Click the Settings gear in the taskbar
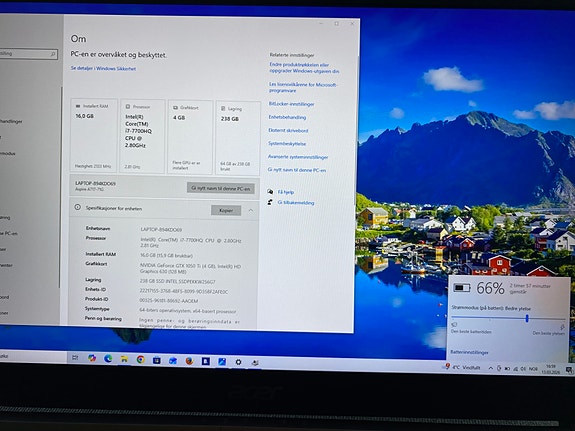The image size is (575, 431). coord(238,362)
